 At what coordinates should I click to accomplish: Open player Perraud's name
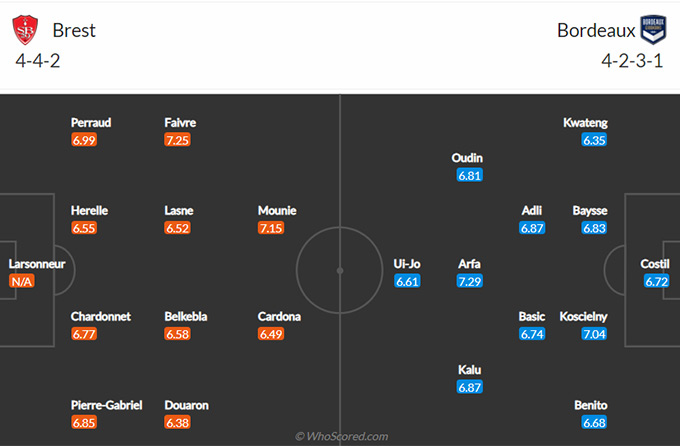(91, 123)
